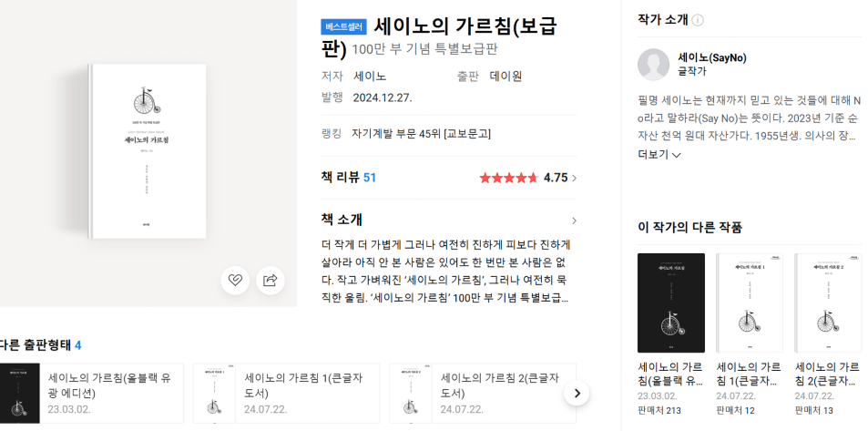The height and width of the screenshot is (431, 868).
Task: Click the share icon button
Action: 271,281
